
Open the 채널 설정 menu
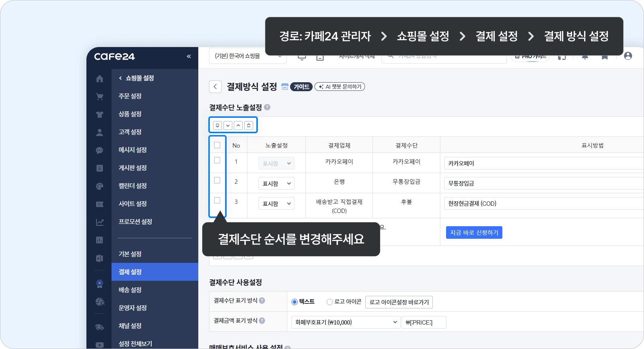130,326
